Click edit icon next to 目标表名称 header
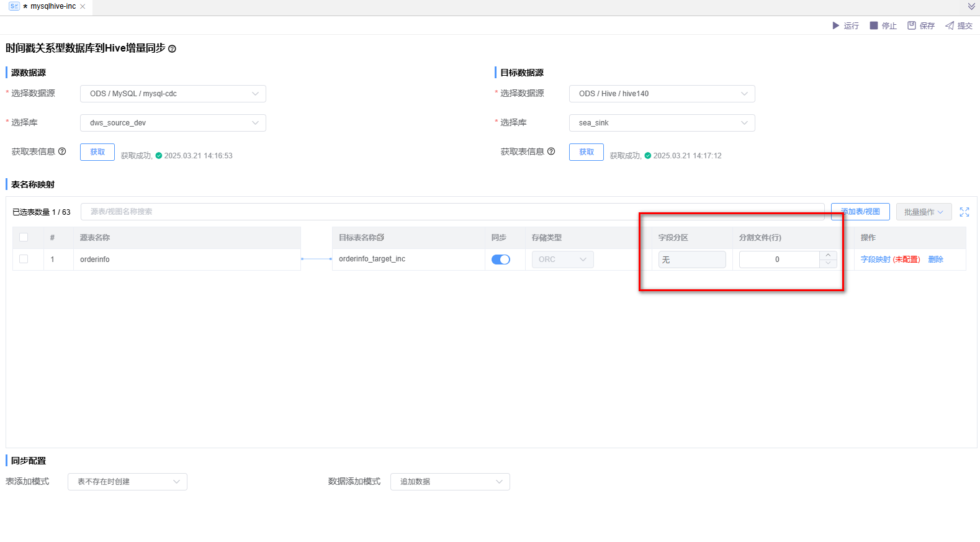Screen dimensions: 980x542 tap(380, 238)
